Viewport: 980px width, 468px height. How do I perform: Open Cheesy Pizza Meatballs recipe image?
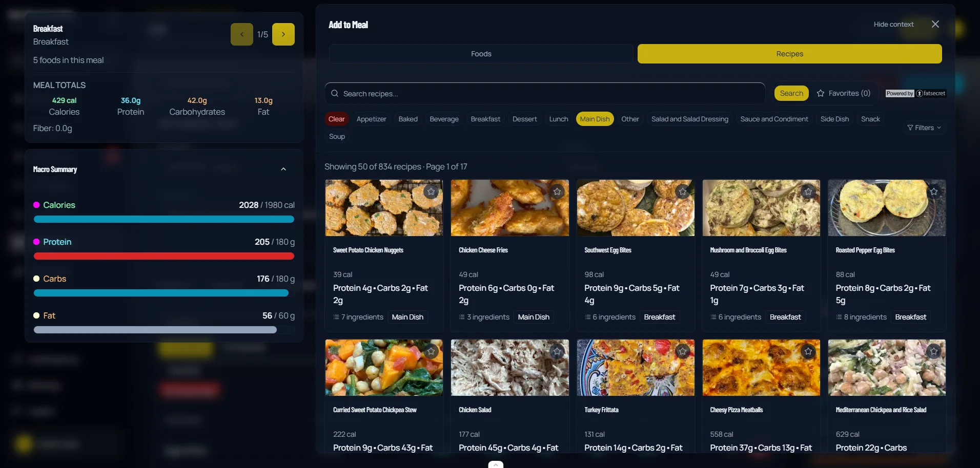(x=761, y=368)
